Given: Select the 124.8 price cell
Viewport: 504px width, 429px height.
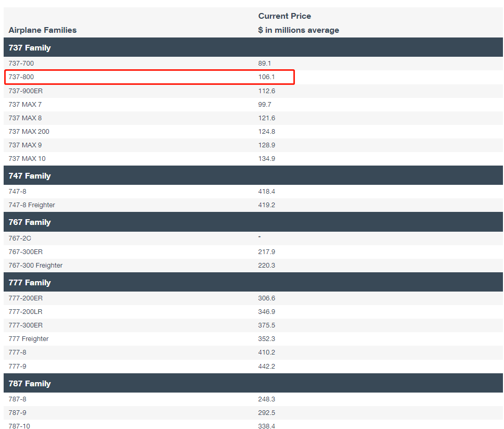Looking at the screenshot, I should click(266, 132).
